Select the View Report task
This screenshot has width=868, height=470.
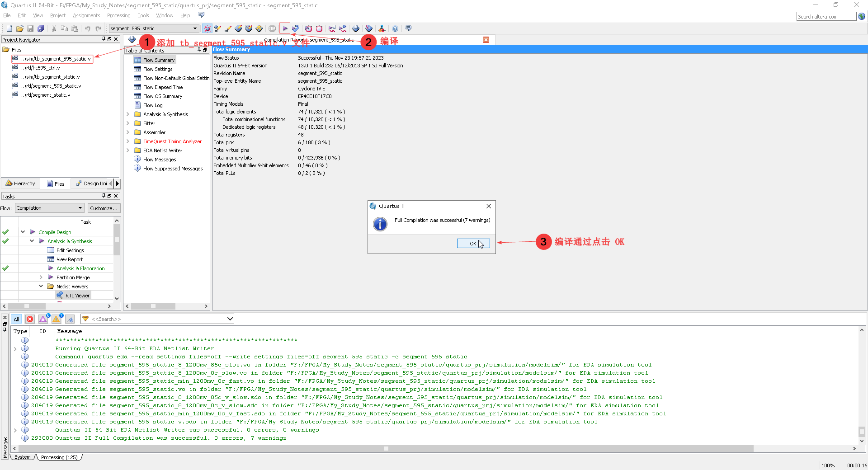(x=70, y=259)
